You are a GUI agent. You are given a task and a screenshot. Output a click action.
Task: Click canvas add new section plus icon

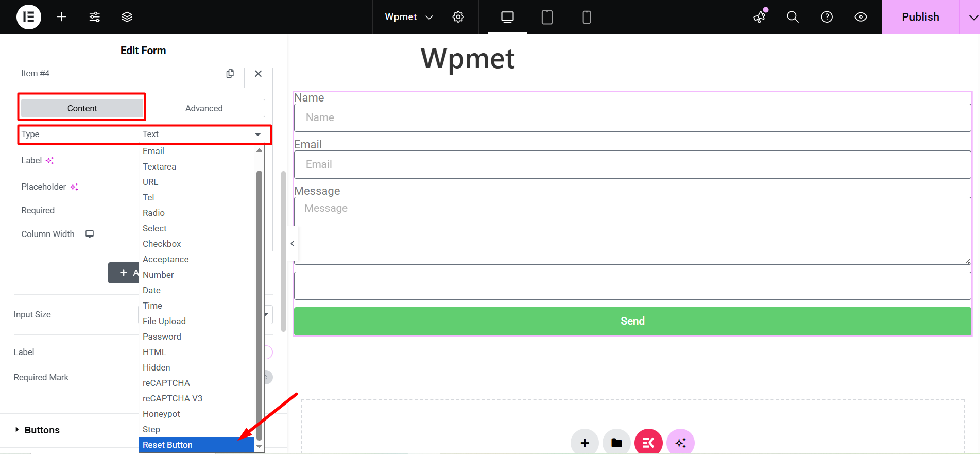click(x=585, y=442)
